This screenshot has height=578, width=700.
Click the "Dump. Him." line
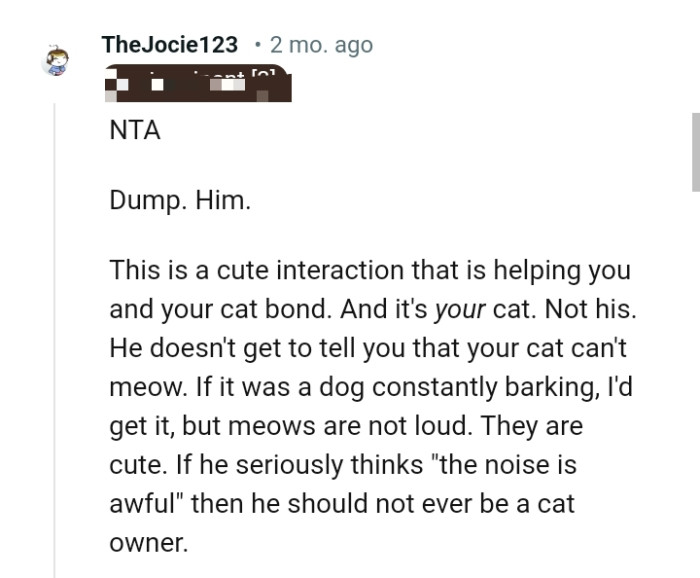click(x=181, y=200)
